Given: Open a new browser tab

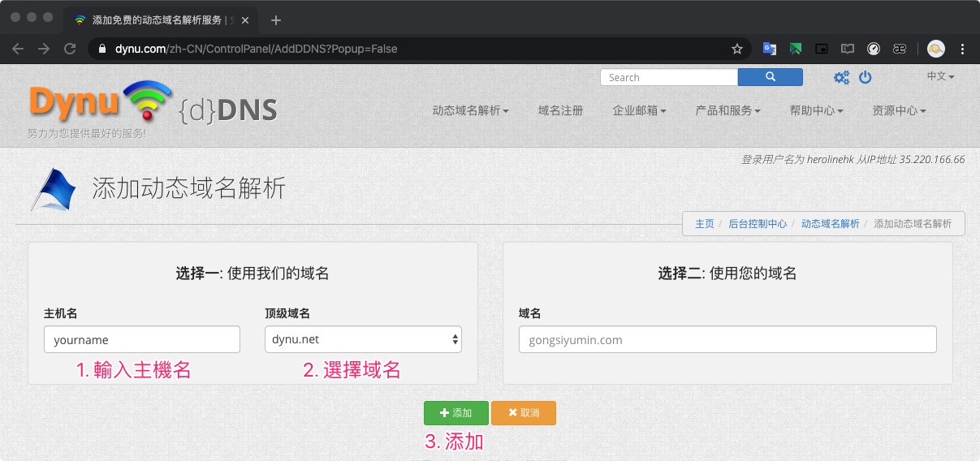Looking at the screenshot, I should coord(276,19).
